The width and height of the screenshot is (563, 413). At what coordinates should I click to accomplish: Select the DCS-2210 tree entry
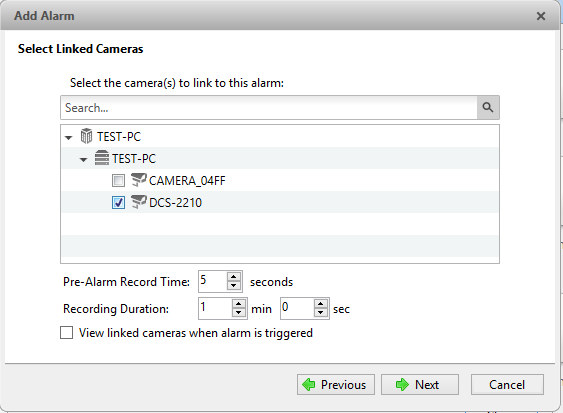click(176, 203)
